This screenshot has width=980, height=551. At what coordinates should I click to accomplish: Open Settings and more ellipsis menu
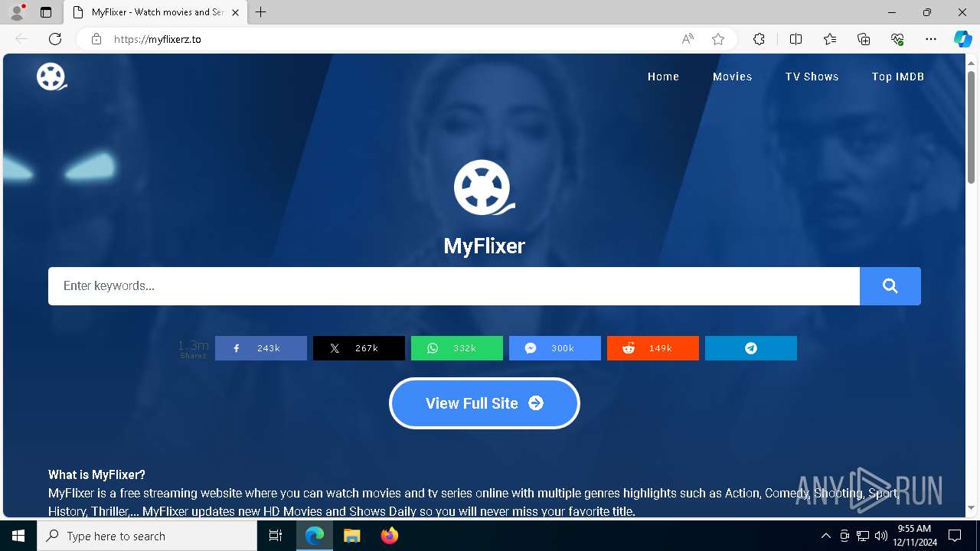coord(931,39)
